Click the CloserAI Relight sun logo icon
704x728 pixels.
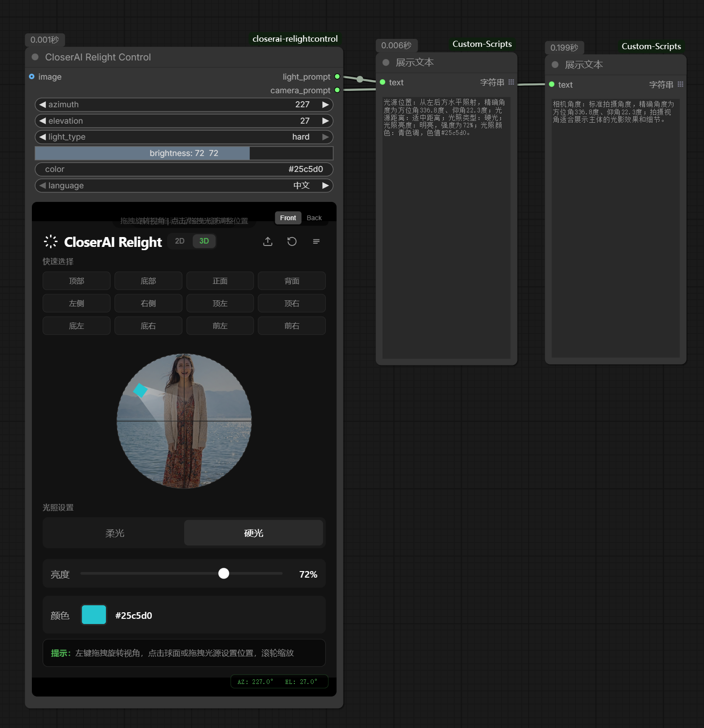tap(51, 242)
